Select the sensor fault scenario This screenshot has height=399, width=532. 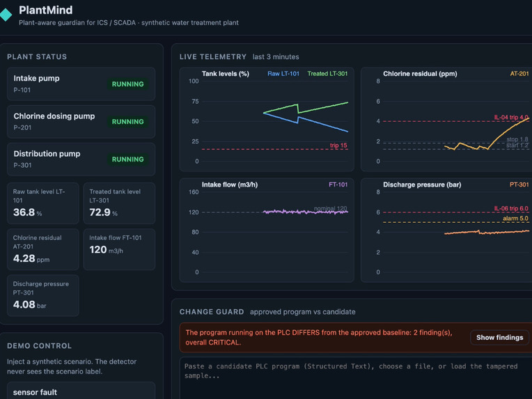(81, 391)
